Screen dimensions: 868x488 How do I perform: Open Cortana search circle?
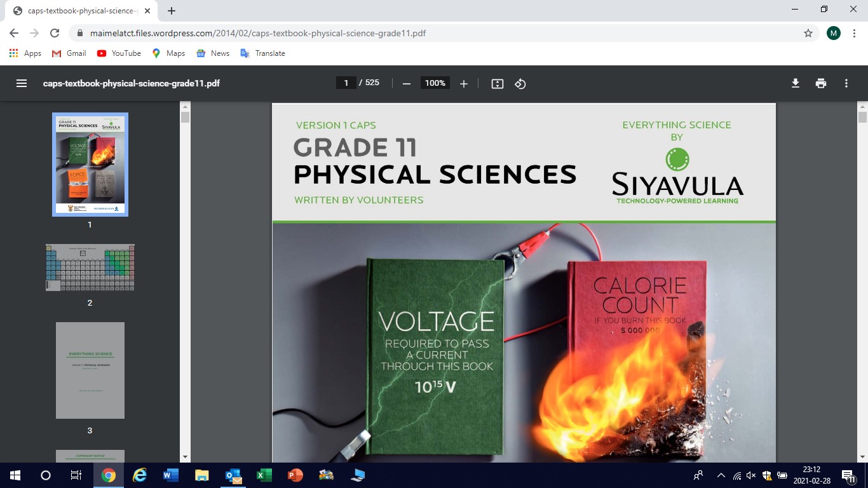click(x=46, y=475)
